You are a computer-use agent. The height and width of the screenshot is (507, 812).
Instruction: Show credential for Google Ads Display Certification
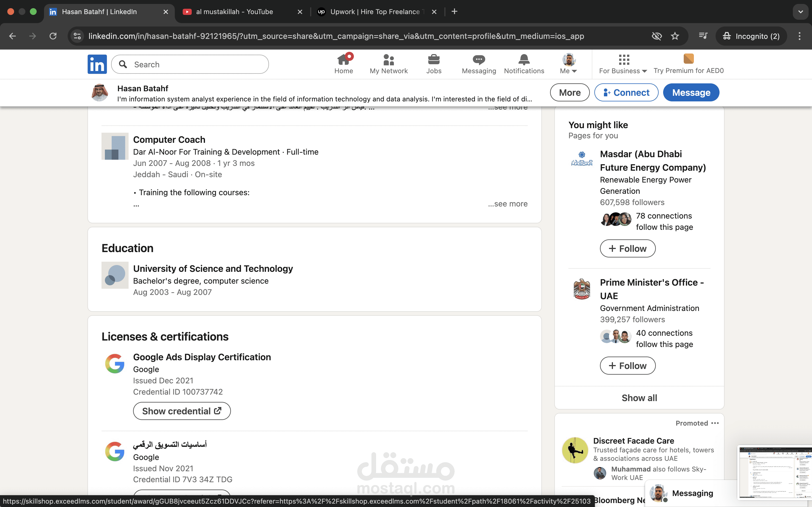click(x=182, y=410)
